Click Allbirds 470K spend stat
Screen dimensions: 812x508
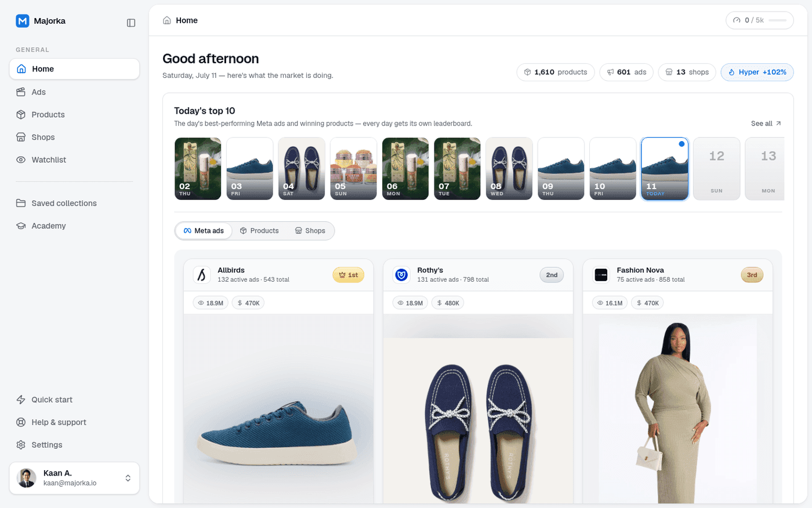point(248,303)
